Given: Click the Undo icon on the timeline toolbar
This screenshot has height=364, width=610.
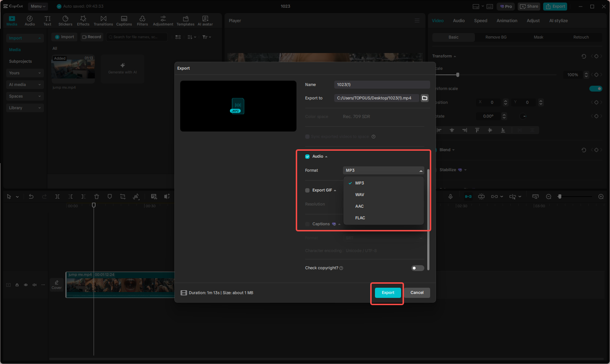Looking at the screenshot, I should pos(31,196).
